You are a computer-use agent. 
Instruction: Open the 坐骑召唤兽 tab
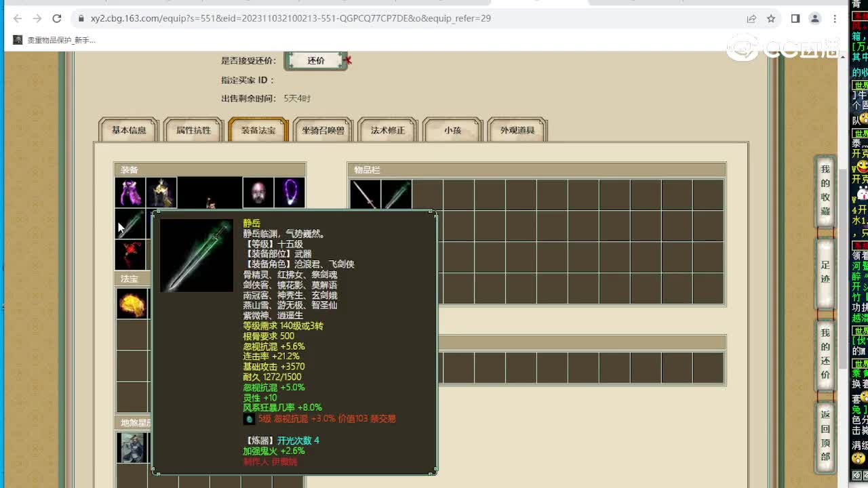tap(323, 130)
